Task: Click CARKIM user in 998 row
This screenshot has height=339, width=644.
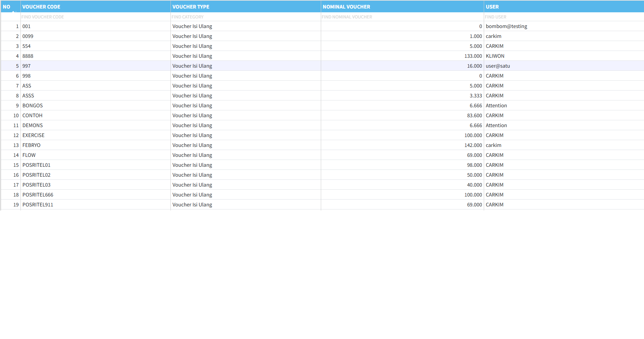Action: click(495, 76)
